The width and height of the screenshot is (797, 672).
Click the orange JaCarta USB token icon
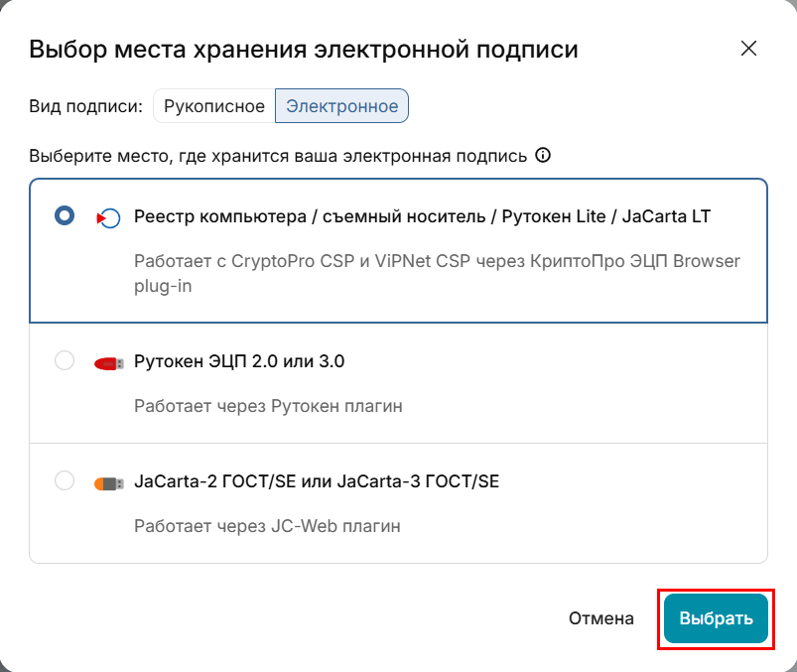(108, 483)
